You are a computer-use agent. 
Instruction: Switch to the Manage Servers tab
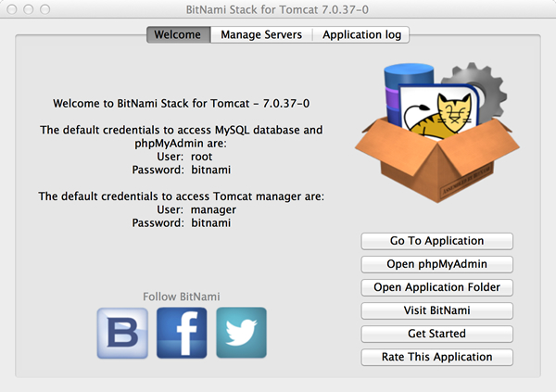tap(261, 35)
